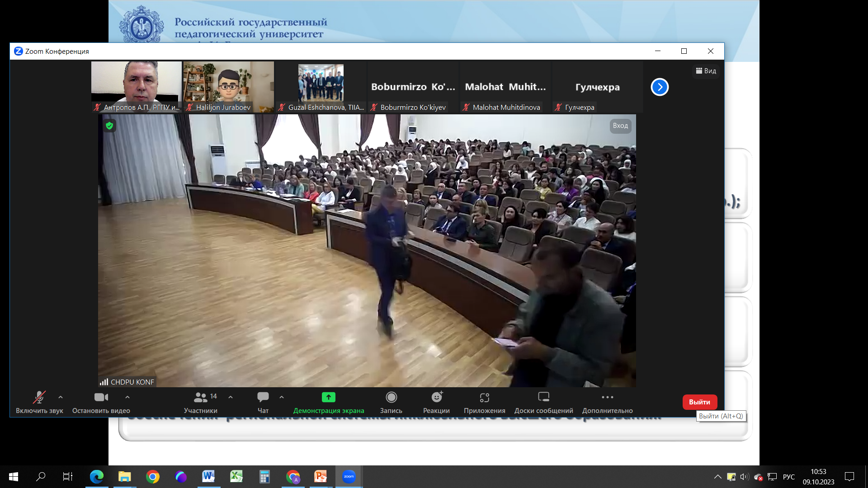868x488 pixels.
Task: Open the purple round app on taskbar
Action: tap(181, 476)
